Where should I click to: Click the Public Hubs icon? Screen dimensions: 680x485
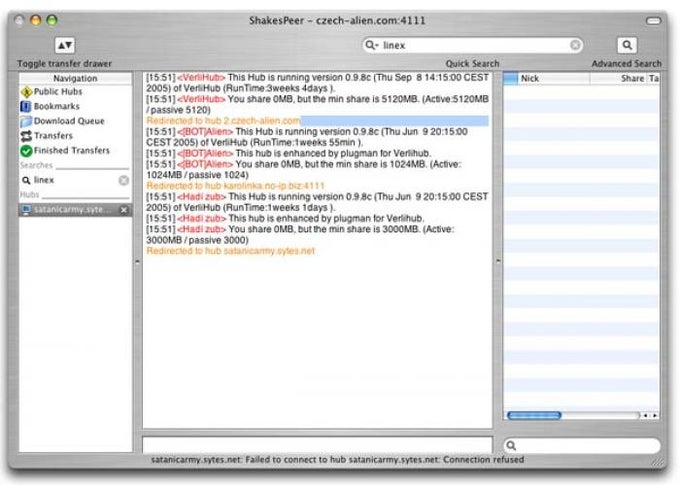pos(26,92)
